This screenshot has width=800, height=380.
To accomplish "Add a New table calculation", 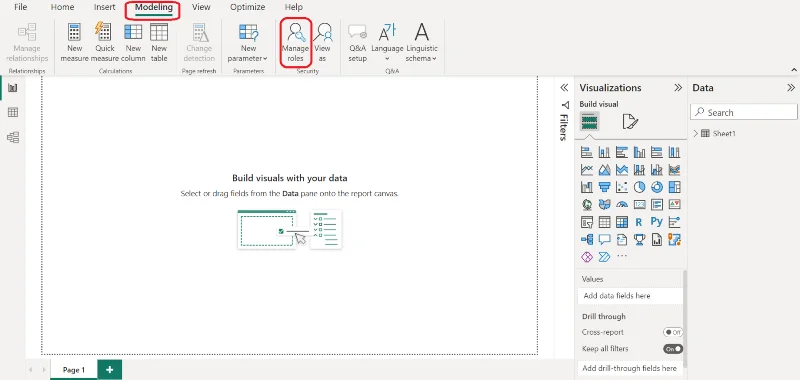I will point(159,43).
